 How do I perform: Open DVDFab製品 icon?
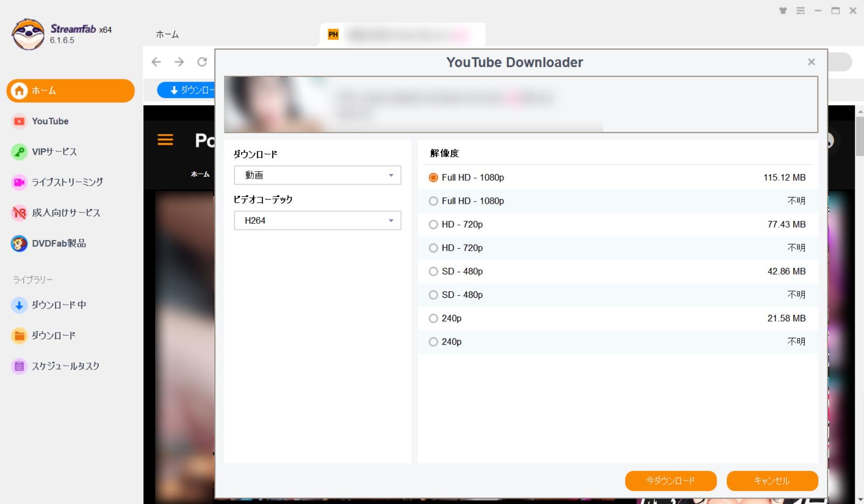pos(19,244)
